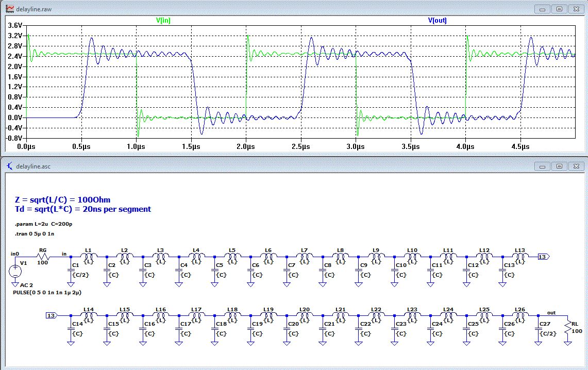Click inductor L1 in the schematic

[88, 256]
